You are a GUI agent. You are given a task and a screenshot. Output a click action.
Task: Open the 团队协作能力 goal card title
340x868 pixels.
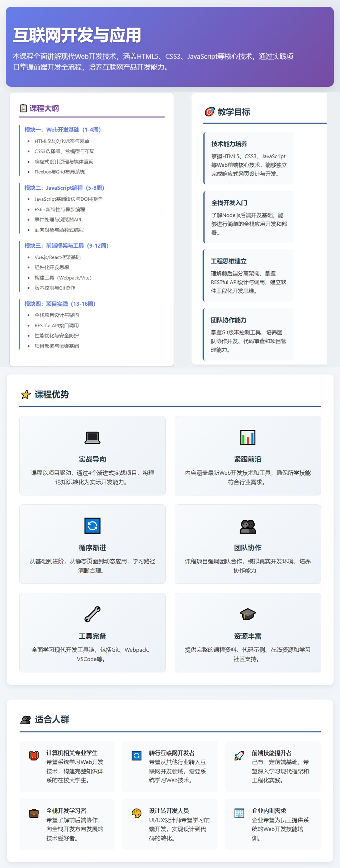(x=228, y=320)
